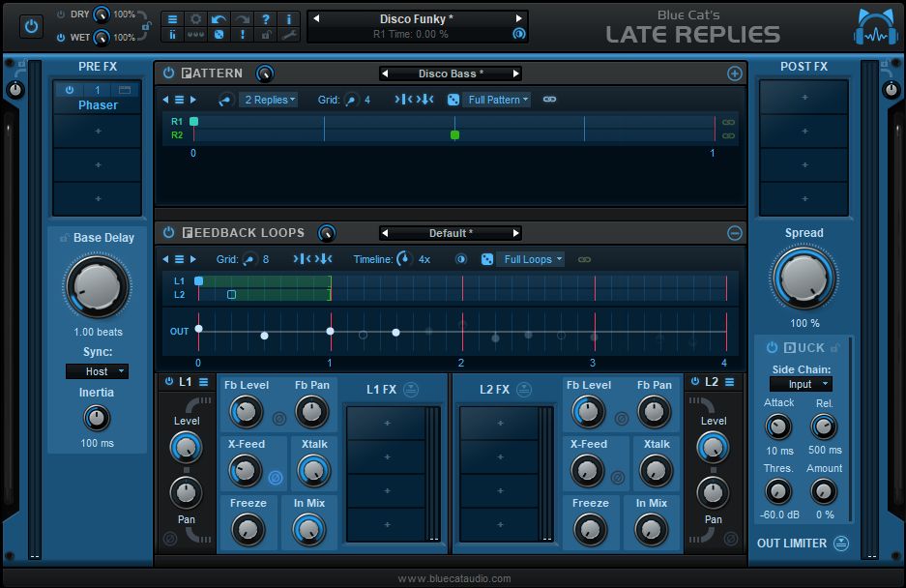The image size is (906, 588).
Task: Click the Disco Funky preset name
Action: [416, 18]
